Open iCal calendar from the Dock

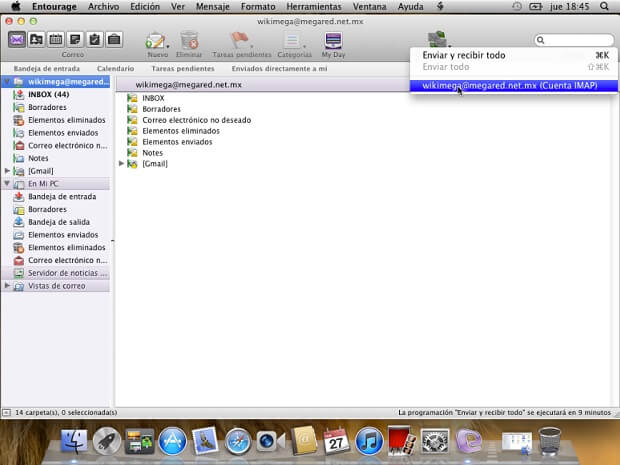click(336, 440)
